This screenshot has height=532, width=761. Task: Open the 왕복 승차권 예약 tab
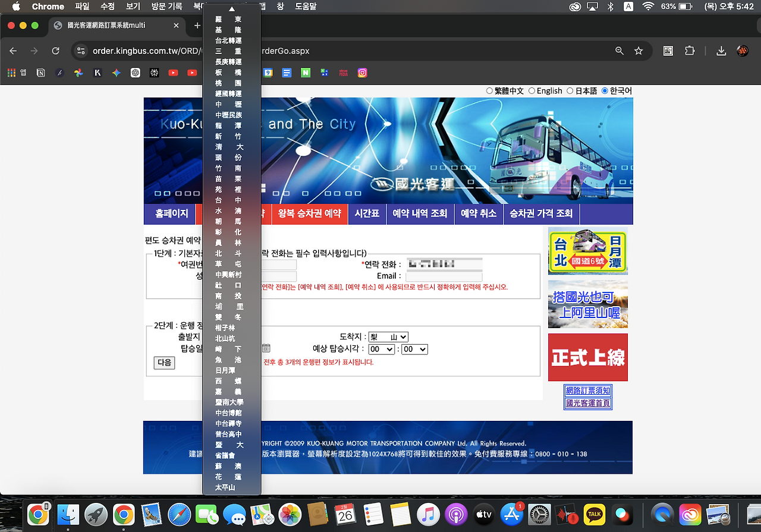(310, 214)
